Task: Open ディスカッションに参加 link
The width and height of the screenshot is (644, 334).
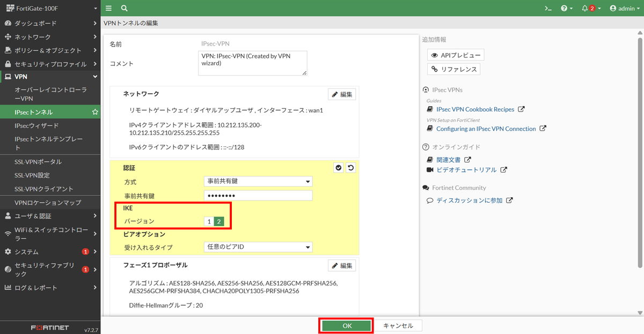Action: [x=470, y=201]
